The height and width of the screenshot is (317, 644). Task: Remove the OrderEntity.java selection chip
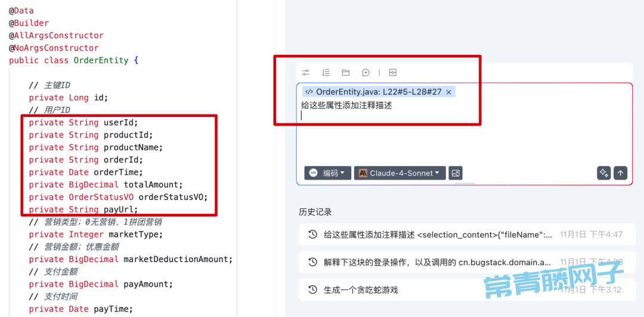click(449, 92)
